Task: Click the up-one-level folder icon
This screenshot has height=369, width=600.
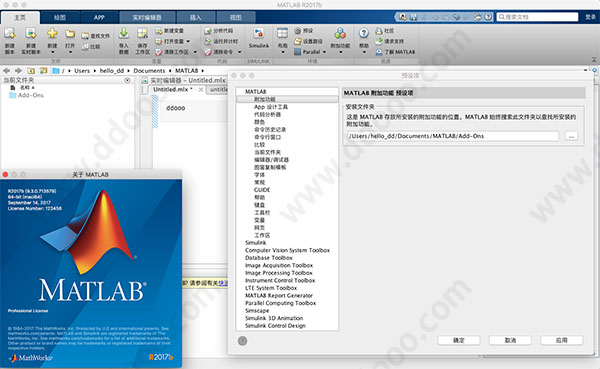Action: tap(31, 71)
